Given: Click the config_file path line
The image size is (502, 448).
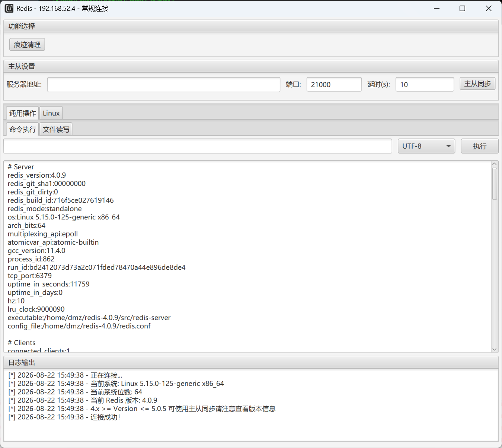Looking at the screenshot, I should (x=79, y=326).
